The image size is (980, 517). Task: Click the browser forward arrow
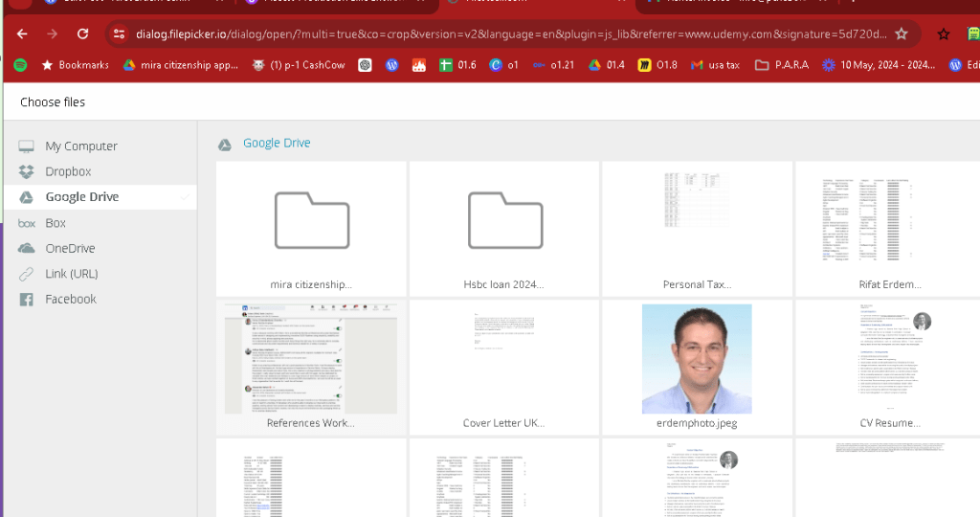pos(53,34)
